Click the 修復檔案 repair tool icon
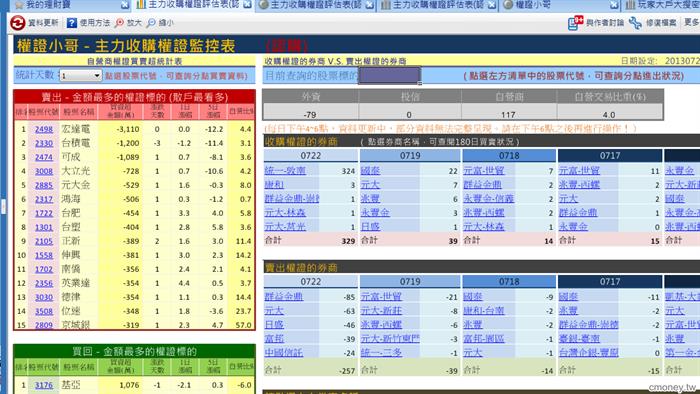This screenshot has width=700, height=394. pyautogui.click(x=635, y=23)
